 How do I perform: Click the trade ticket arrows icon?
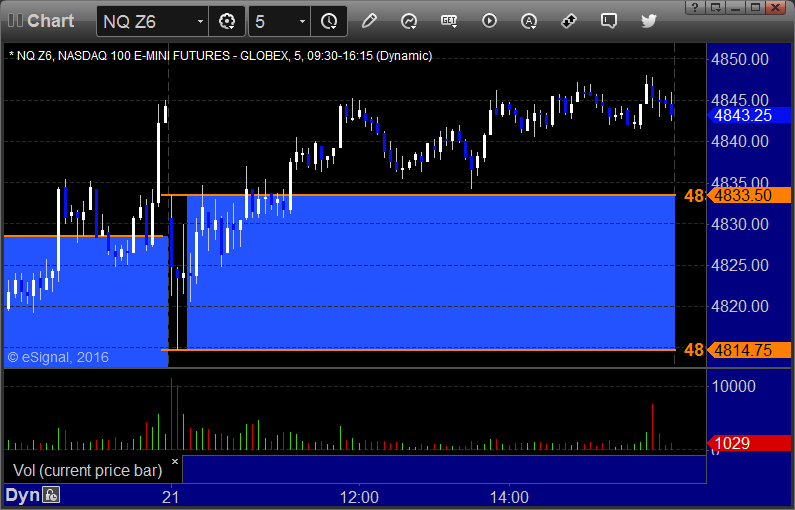[x=569, y=21]
